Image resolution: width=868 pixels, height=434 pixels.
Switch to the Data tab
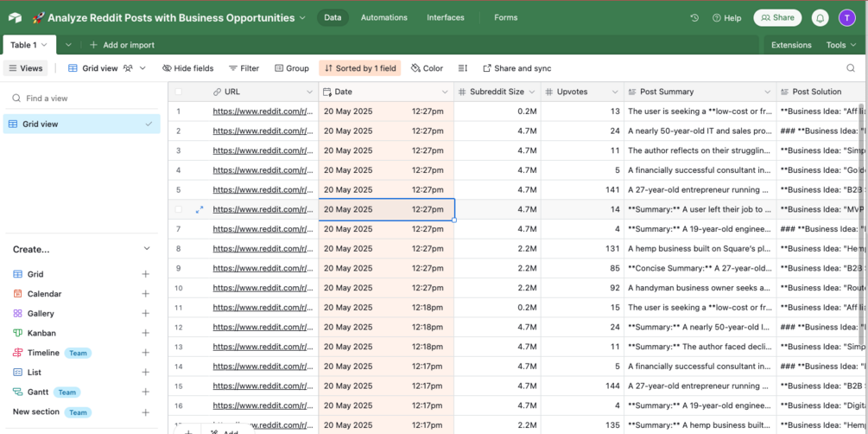pos(333,18)
